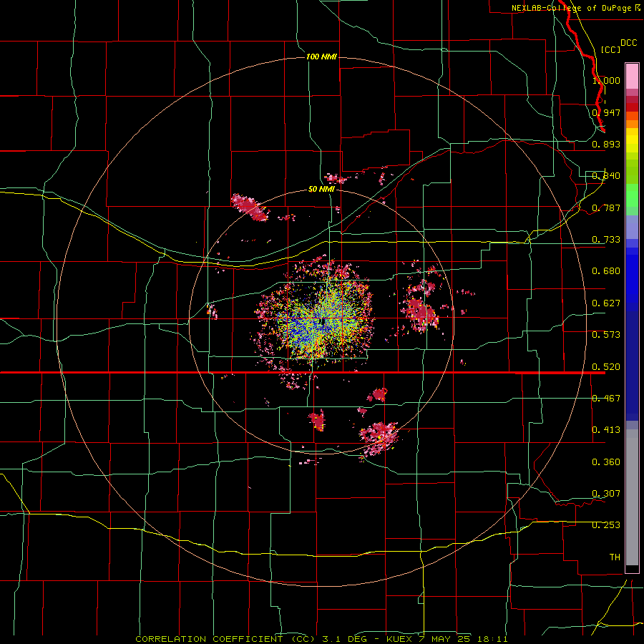The height and width of the screenshot is (644, 644).
Task: Click the 0.947 scale value
Action: point(606,112)
